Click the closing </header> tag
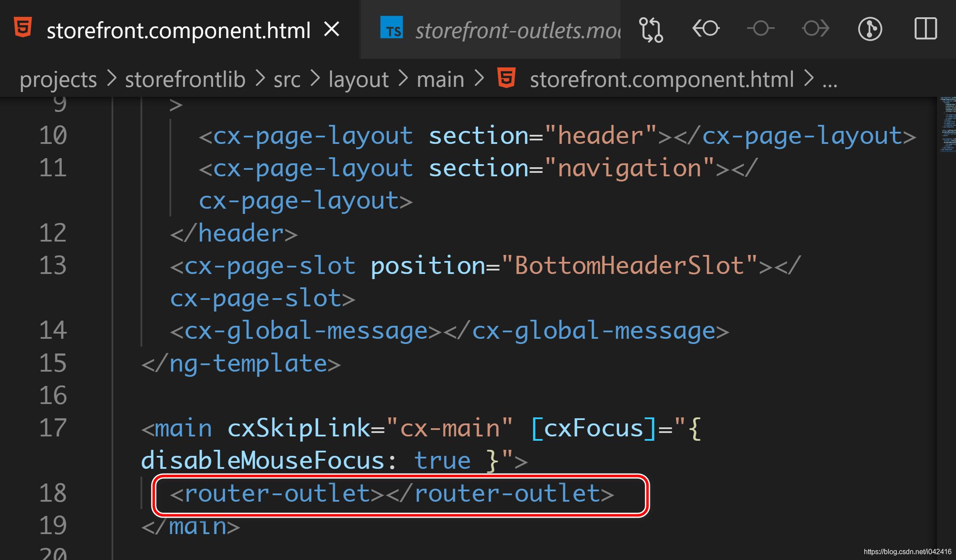Screen dimensions: 956x560 [234, 234]
